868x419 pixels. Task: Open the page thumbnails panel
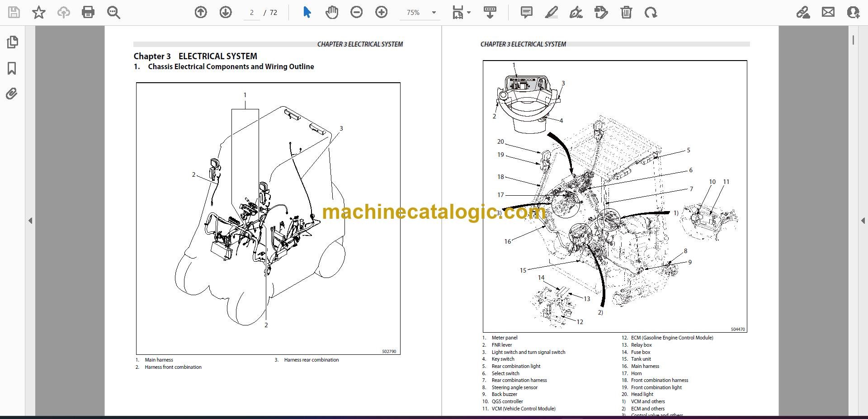[x=12, y=42]
